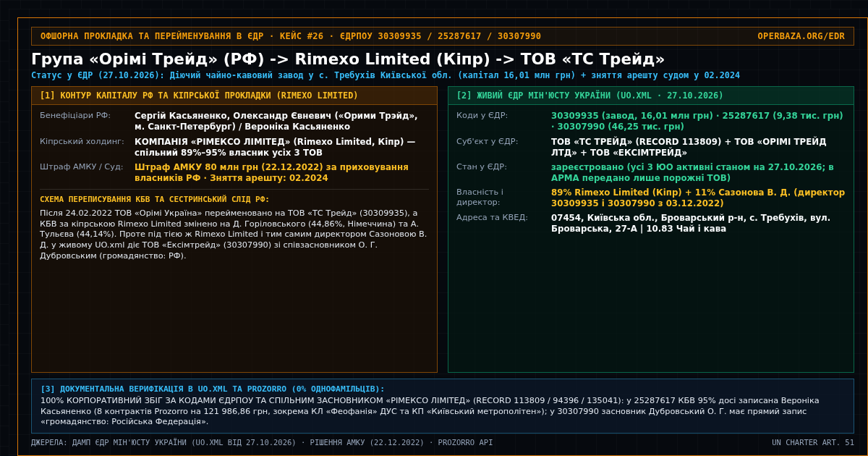This screenshot has width=868, height=456.
Task: Select the paragraph about ТОВ «Ексімтрейд» director
Action: tap(234, 234)
